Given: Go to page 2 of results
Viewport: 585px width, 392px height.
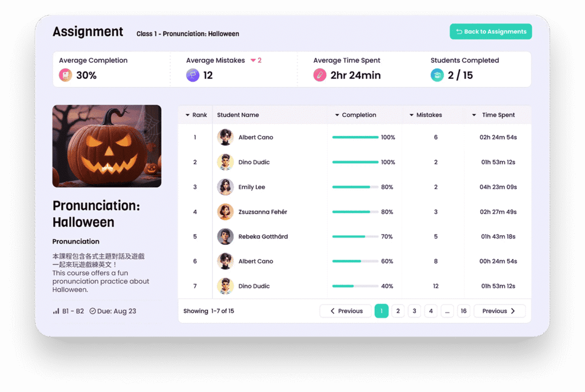Looking at the screenshot, I should 398,311.
